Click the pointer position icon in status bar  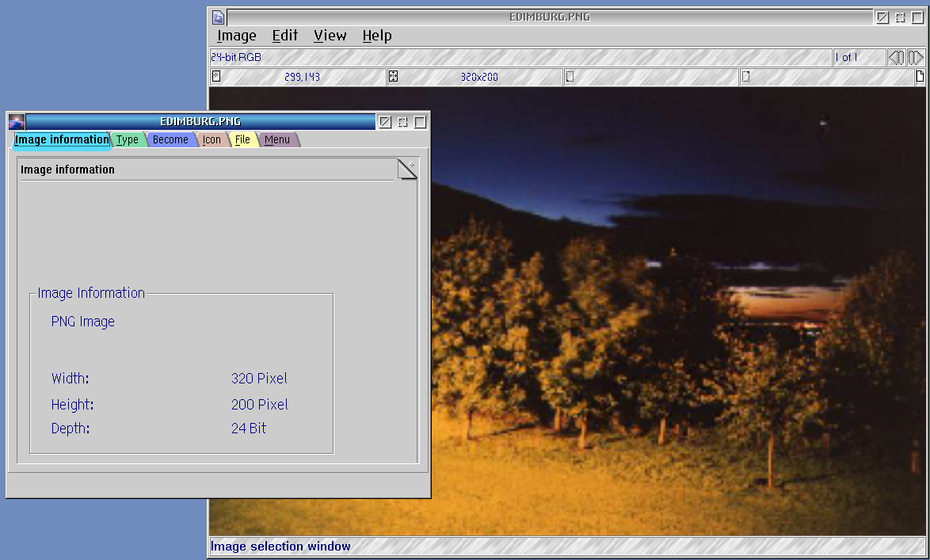point(216,77)
